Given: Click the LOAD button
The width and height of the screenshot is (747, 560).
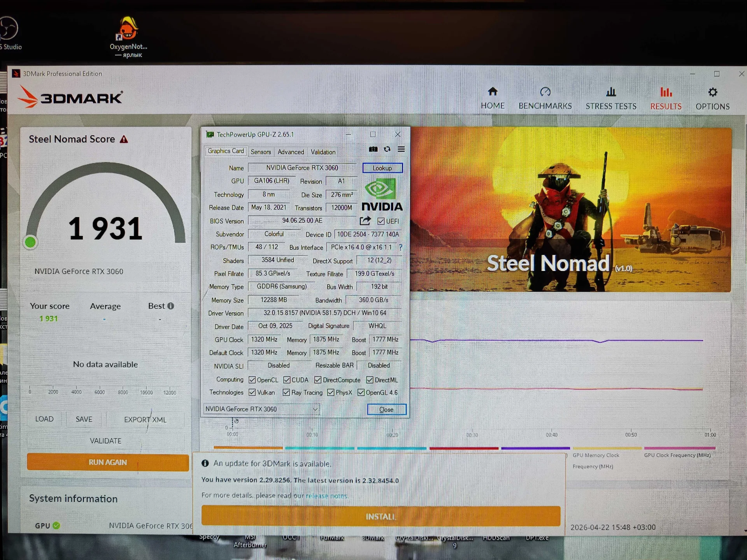Looking at the screenshot, I should [44, 419].
